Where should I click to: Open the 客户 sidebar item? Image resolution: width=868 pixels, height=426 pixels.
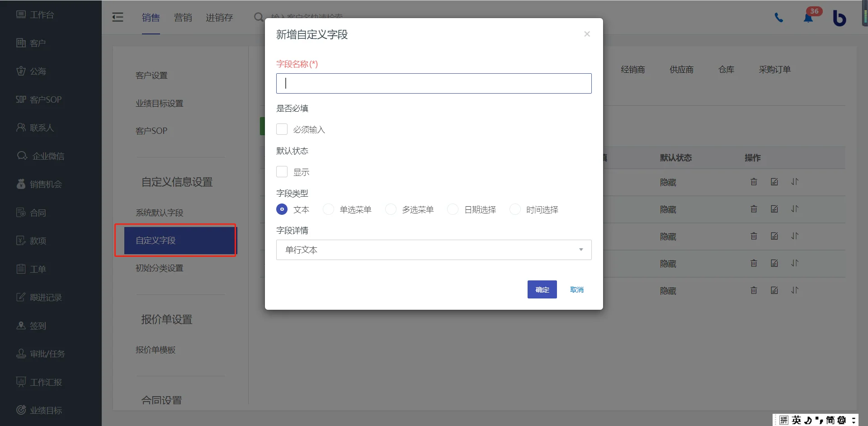click(x=31, y=43)
